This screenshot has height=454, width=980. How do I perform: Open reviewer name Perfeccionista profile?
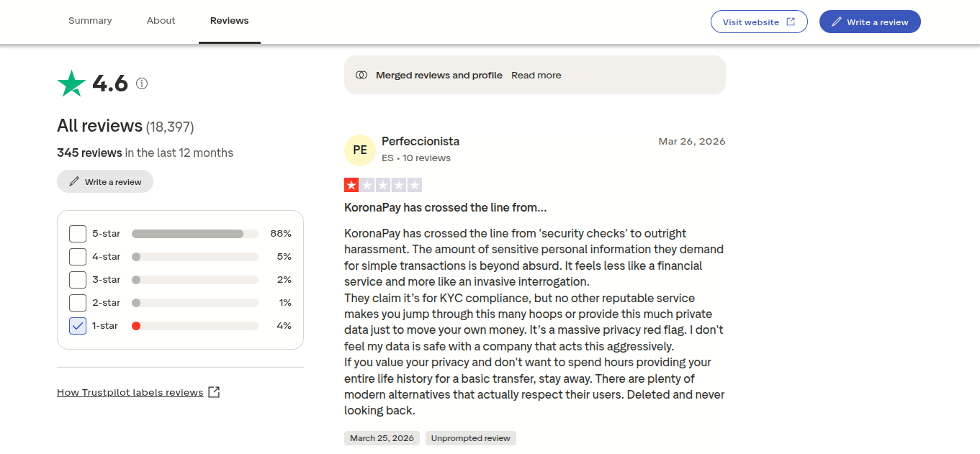tap(421, 141)
